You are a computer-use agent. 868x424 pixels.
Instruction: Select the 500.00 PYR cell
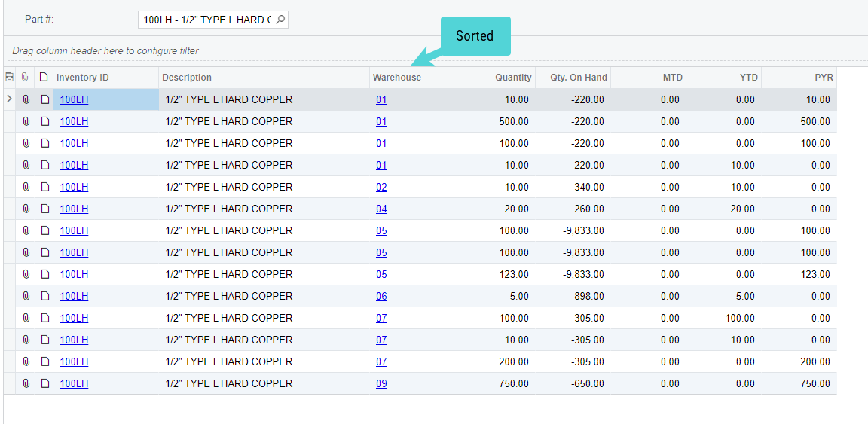click(x=799, y=121)
